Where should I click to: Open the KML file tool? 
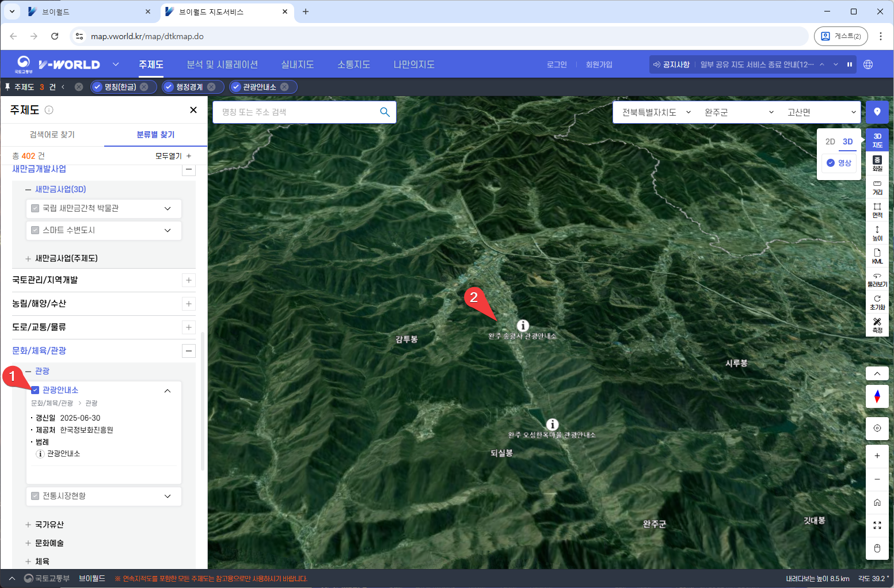coord(877,256)
